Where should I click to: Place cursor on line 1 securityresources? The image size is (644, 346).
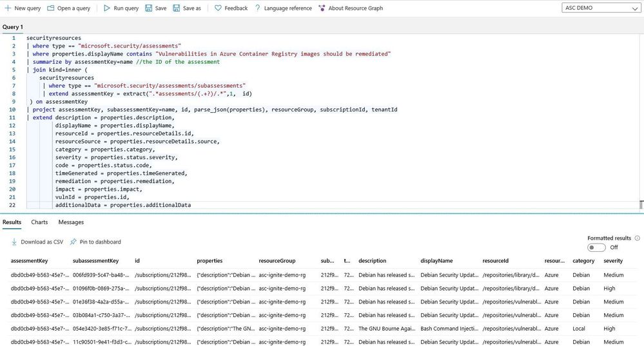(x=54, y=38)
